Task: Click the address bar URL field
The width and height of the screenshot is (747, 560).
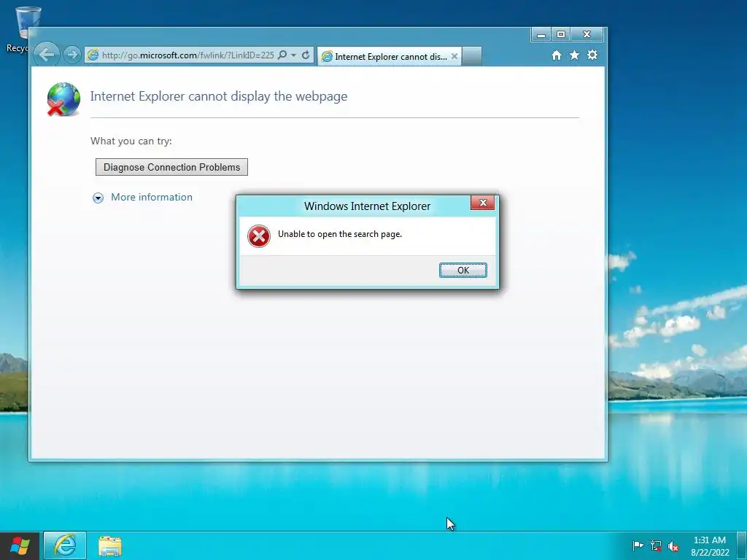Action: click(x=187, y=55)
